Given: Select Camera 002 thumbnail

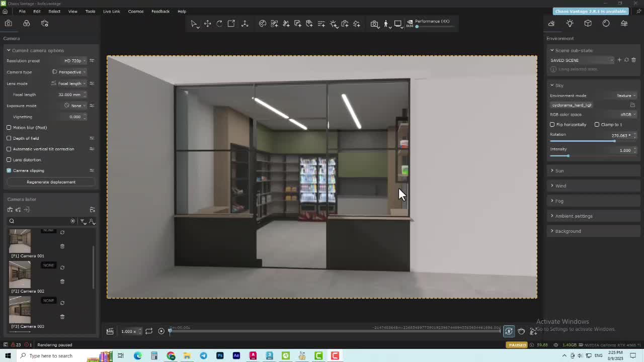Looking at the screenshot, I should tap(20, 274).
